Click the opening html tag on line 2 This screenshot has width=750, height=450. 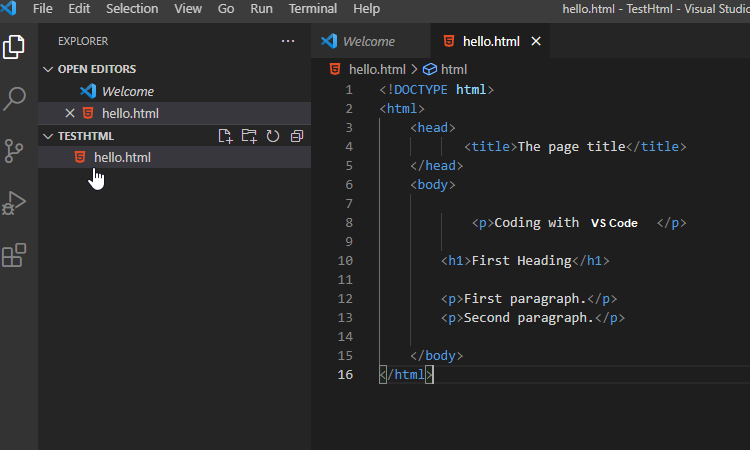pos(402,109)
